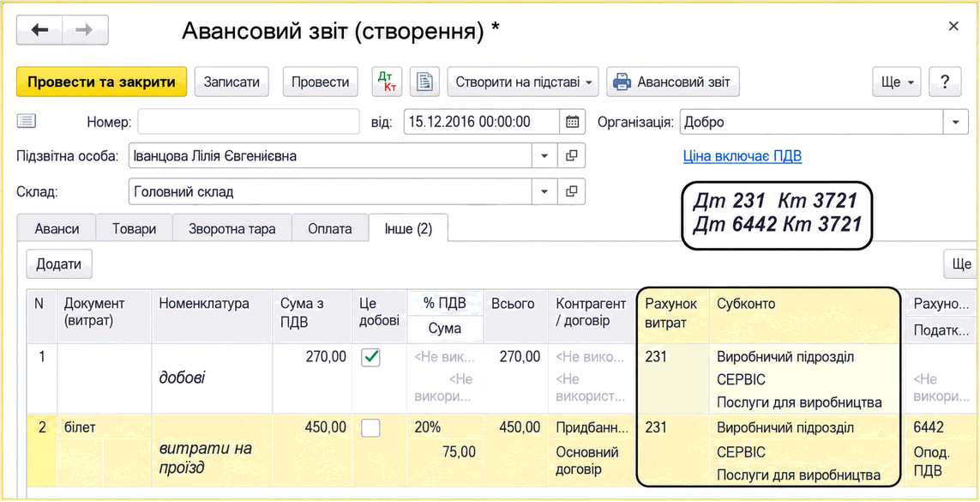Print the Авансовий звіт form
Screen dimensions: 980x502
coord(673,82)
